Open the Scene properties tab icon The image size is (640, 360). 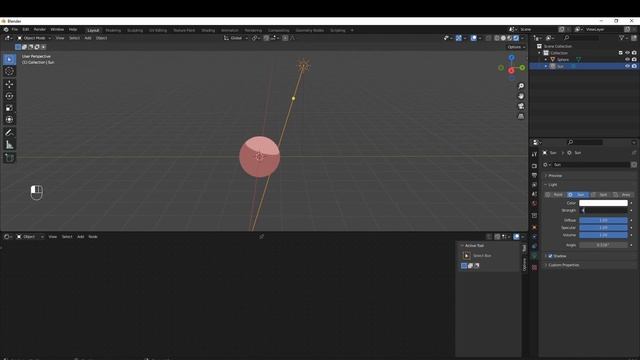click(x=534, y=194)
